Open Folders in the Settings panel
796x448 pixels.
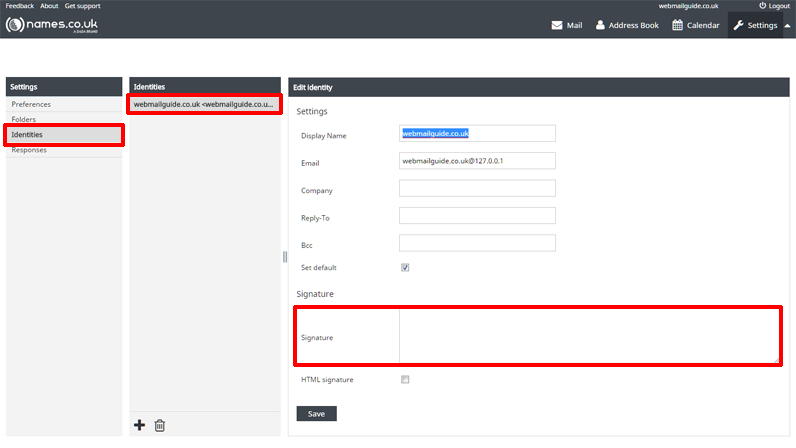click(x=64, y=119)
